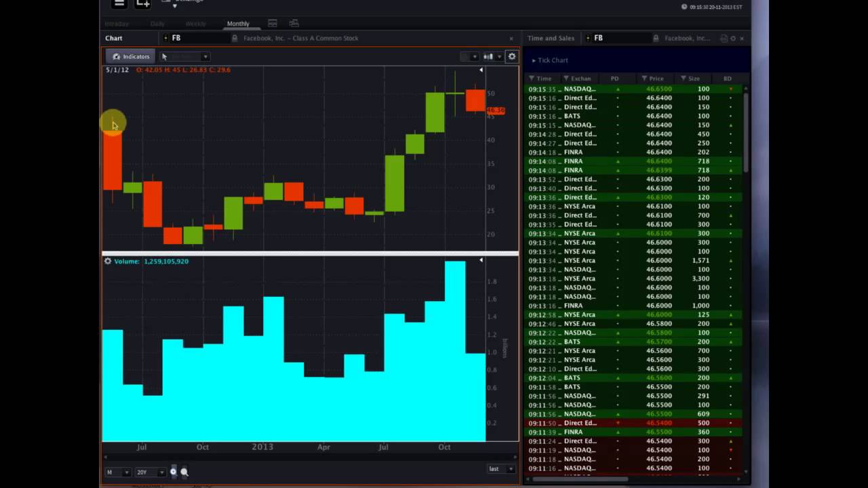The height and width of the screenshot is (488, 868).
Task: Select the 09:13:18 row with size 3,300
Action: click(633, 279)
